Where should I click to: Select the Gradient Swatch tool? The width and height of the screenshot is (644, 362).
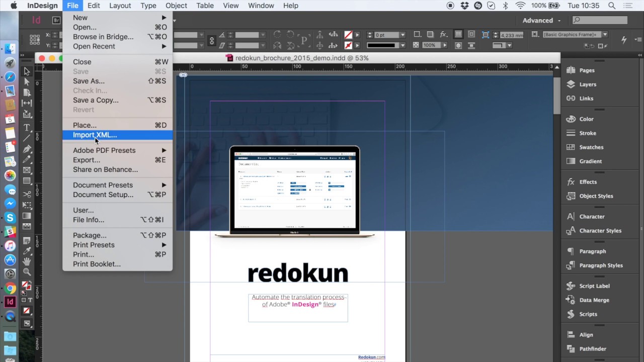(x=27, y=216)
